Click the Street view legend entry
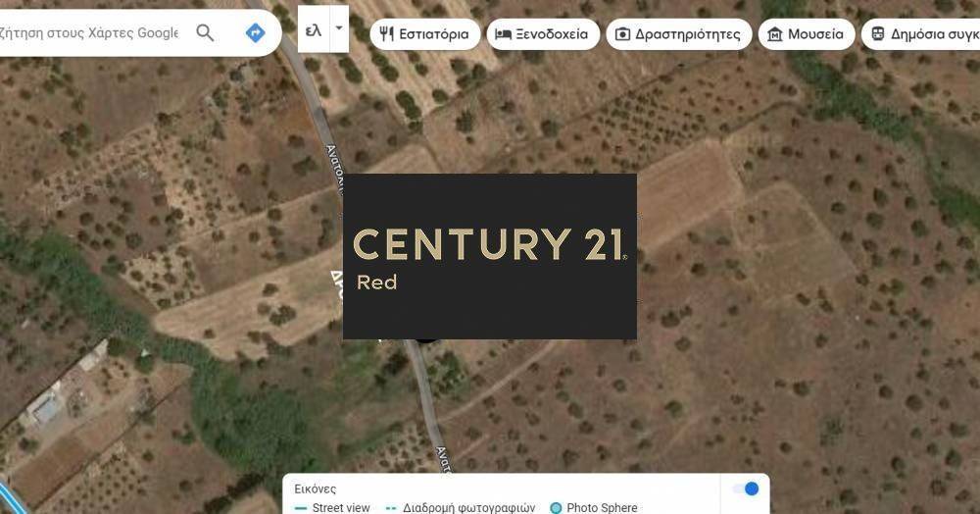980x514 pixels. [332, 508]
